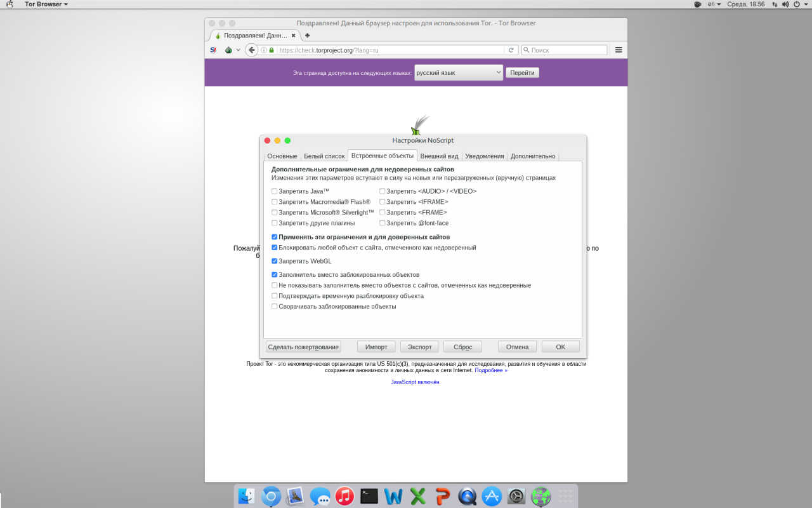This screenshot has height=508, width=812.
Task: Click the magnifier icon in the search box
Action: click(x=527, y=50)
